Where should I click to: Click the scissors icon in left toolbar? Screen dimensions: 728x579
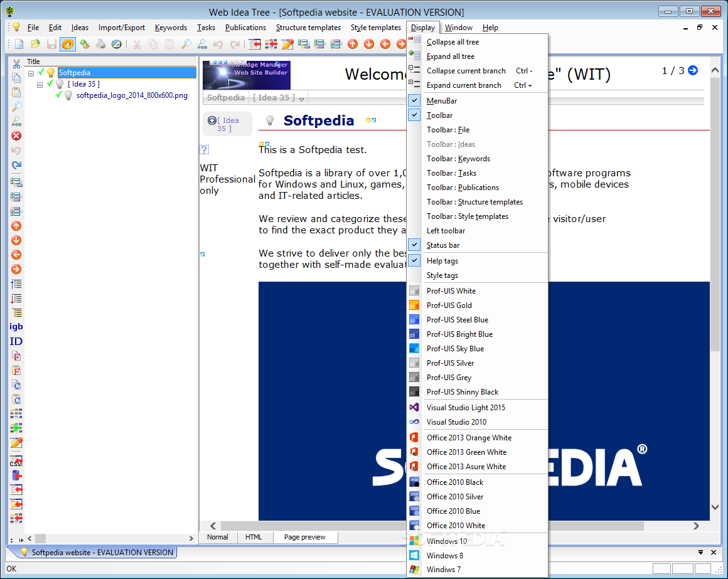16,63
